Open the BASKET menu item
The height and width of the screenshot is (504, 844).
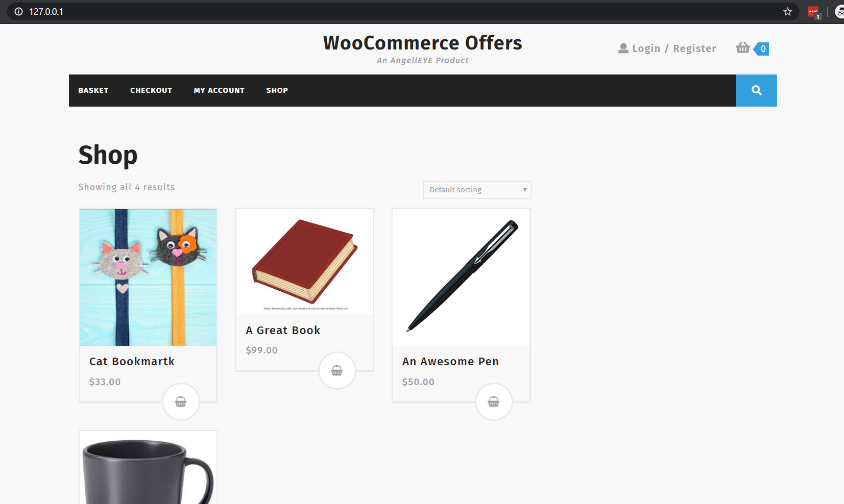93,90
